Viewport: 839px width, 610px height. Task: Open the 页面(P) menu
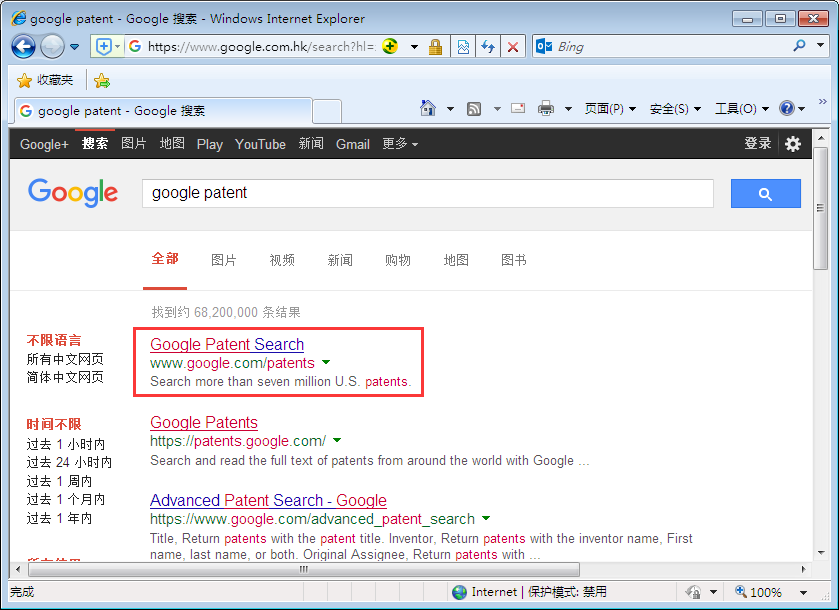611,109
